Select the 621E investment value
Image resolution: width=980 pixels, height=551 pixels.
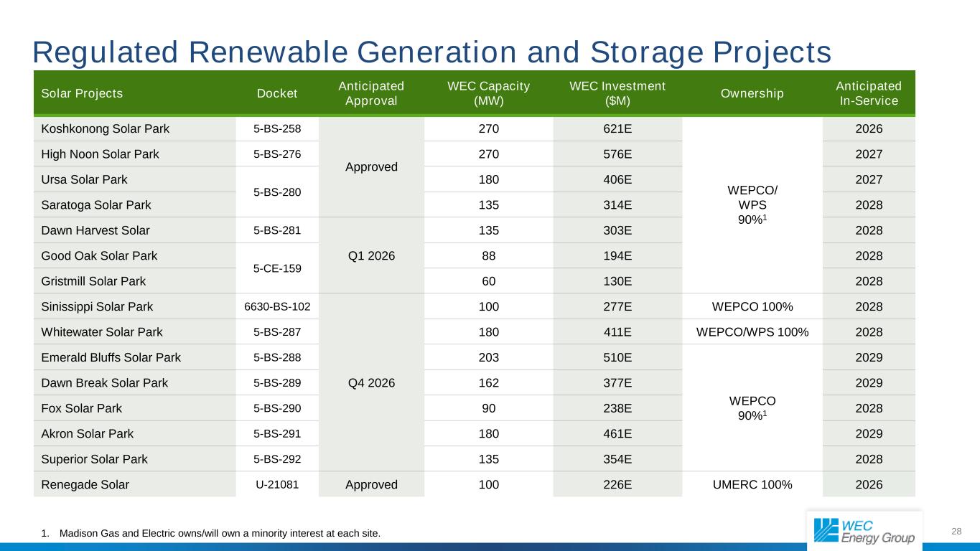click(x=617, y=129)
